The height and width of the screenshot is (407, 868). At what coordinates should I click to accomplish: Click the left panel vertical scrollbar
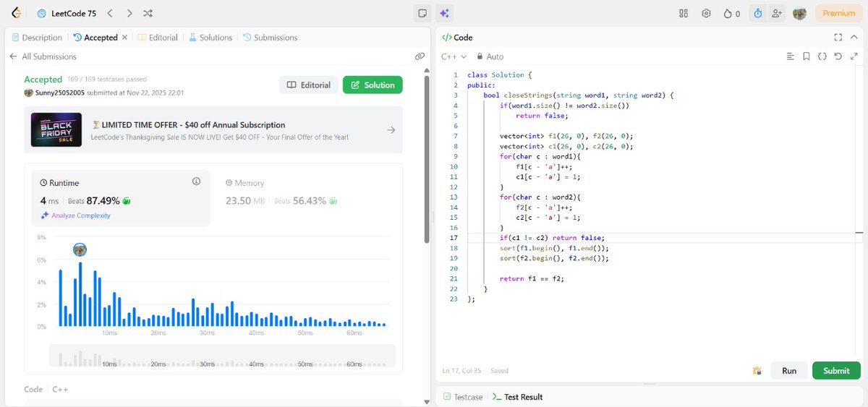tap(427, 159)
